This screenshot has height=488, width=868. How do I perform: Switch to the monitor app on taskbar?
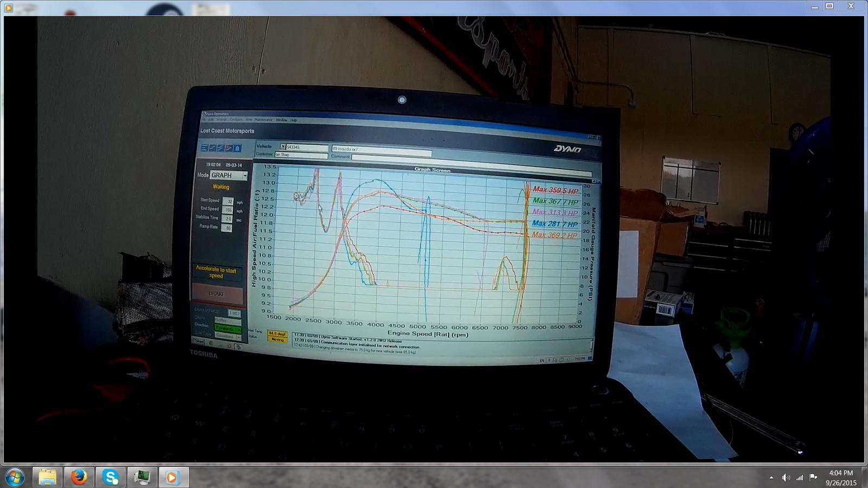click(x=142, y=477)
